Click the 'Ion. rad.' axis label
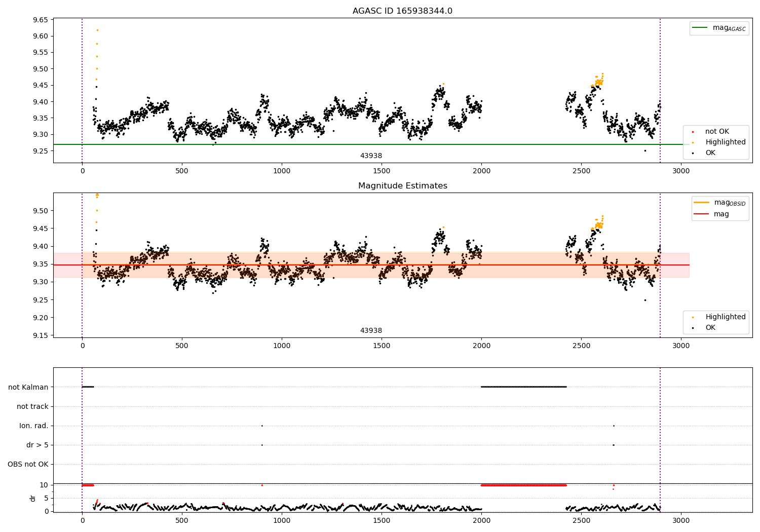The image size is (760, 532). click(x=34, y=426)
